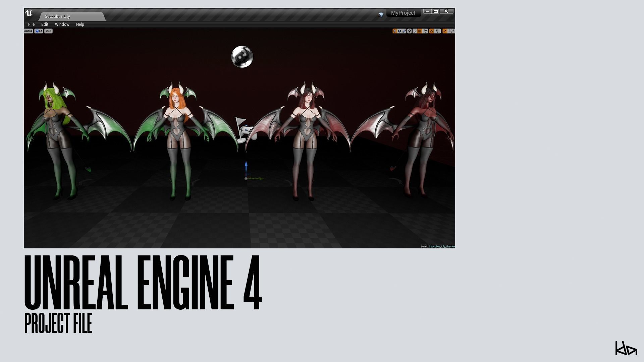The image size is (644, 362).
Task: Select the scale gizmo tool
Action: (404, 31)
